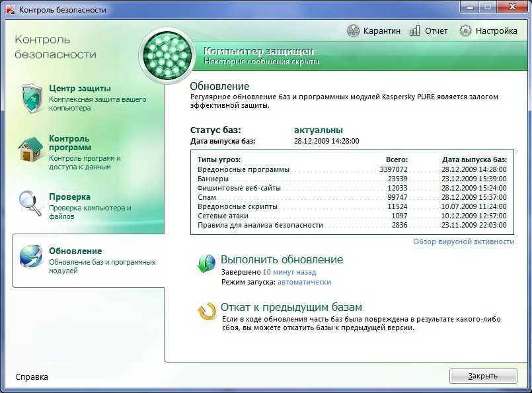Click the 10 минут назад link
This screenshot has width=532, height=393.
coord(289,272)
